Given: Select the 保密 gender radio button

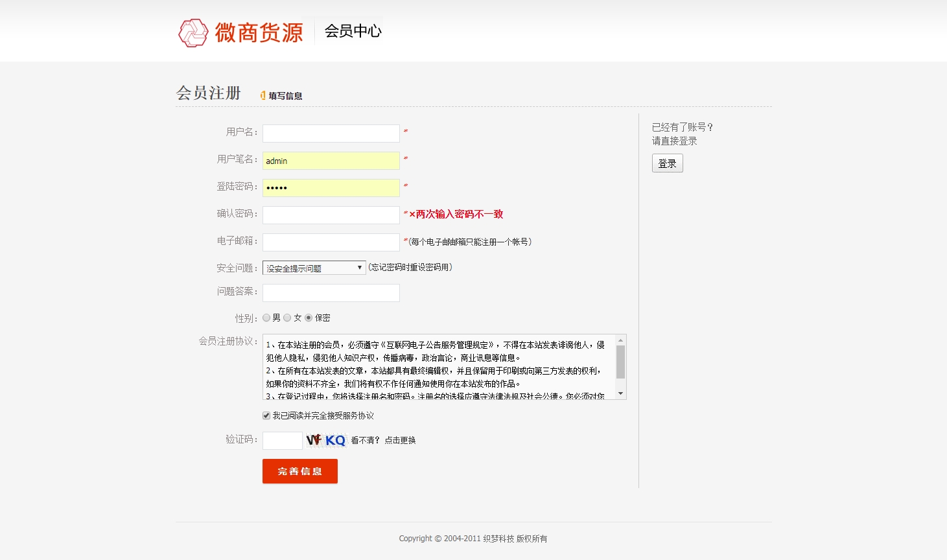Looking at the screenshot, I should 309,318.
